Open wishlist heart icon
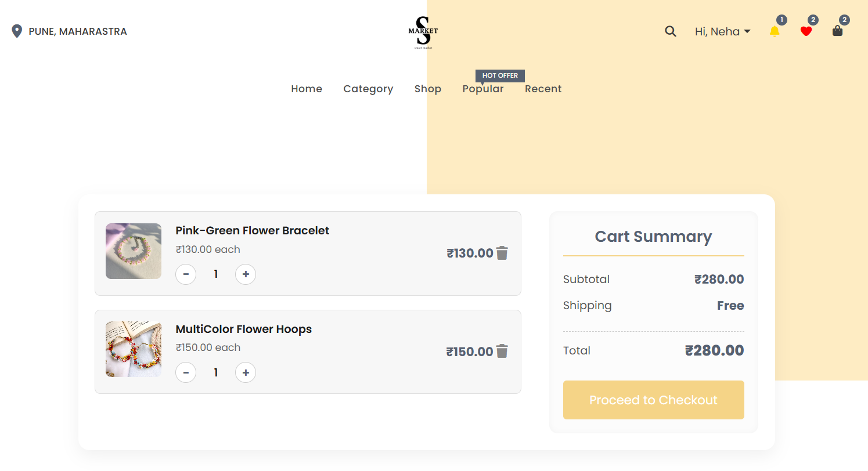868x471 pixels. click(806, 31)
